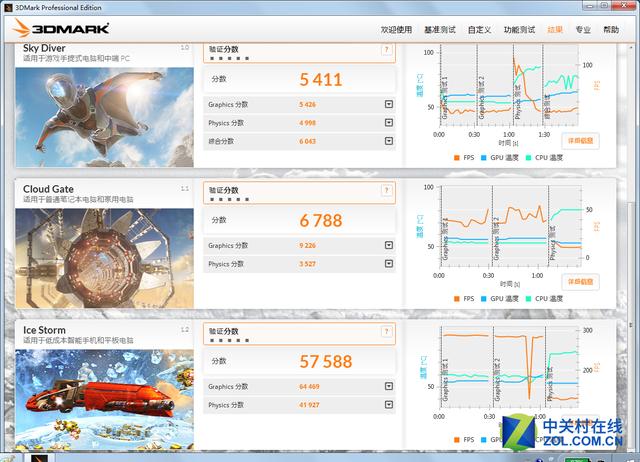640x462 pixels.
Task: Click the Ice Storm performance chart
Action: click(x=509, y=367)
